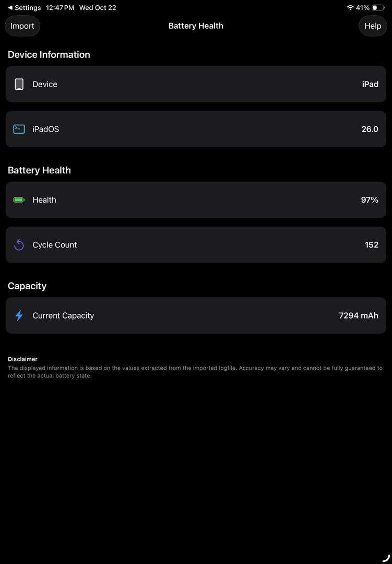Tap the Wi-Fi status icon
Screen dimensions: 392x564
pos(350,8)
